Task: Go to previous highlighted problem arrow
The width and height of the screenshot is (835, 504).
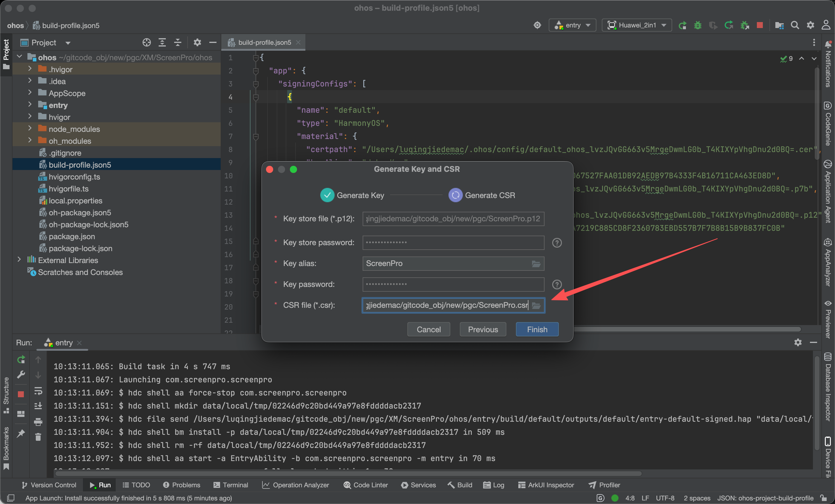Action: (x=802, y=59)
